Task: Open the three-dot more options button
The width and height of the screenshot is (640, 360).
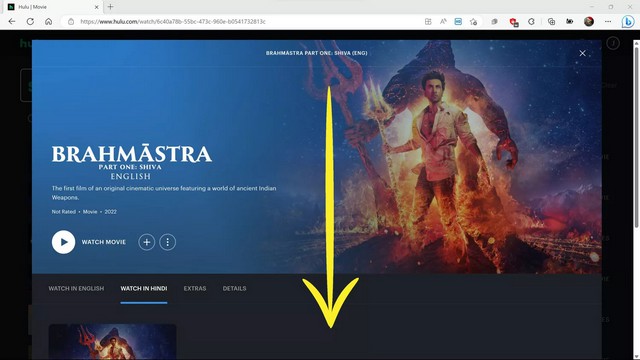Action: [x=167, y=242]
